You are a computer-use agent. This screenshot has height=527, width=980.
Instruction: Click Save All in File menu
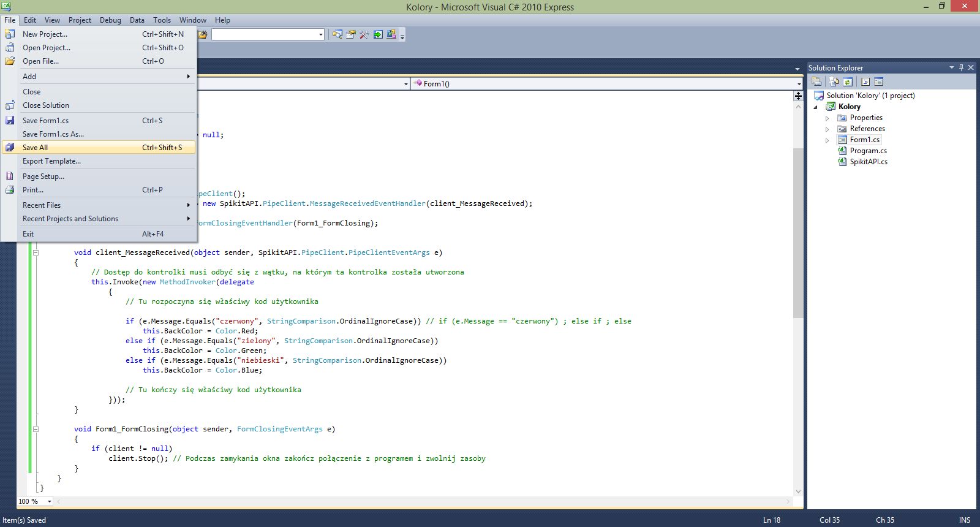pos(99,148)
